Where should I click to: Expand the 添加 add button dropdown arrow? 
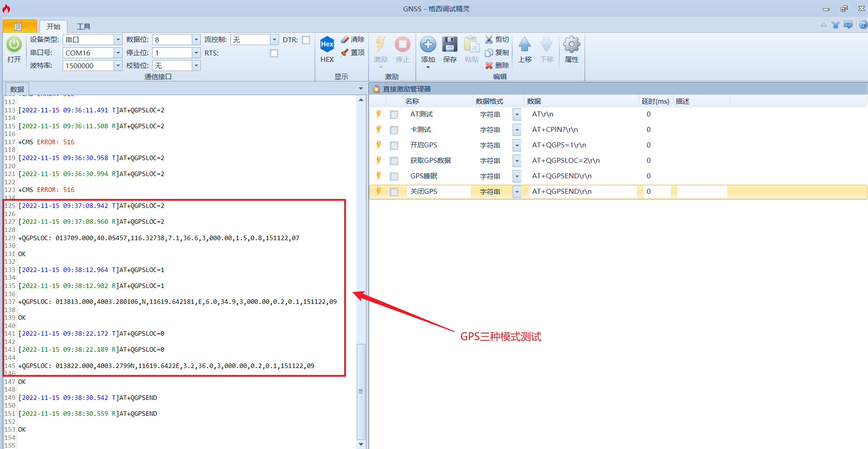[x=428, y=68]
